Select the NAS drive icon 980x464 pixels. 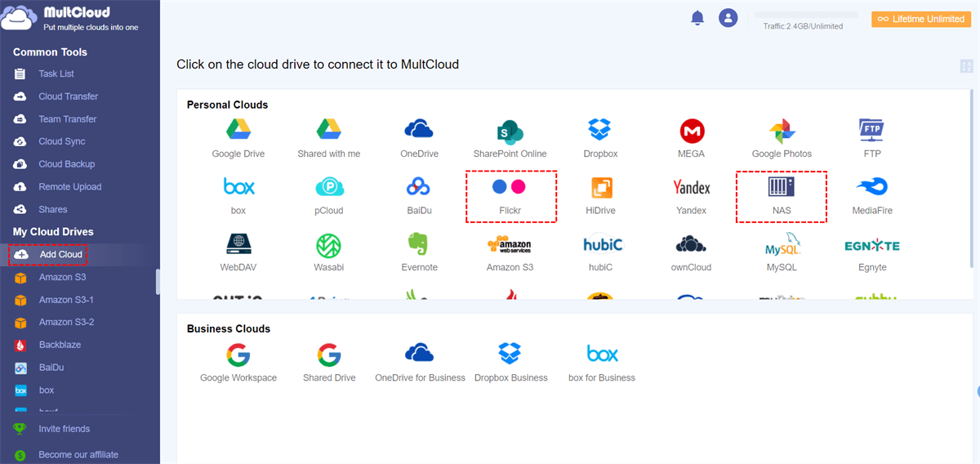coord(781,187)
